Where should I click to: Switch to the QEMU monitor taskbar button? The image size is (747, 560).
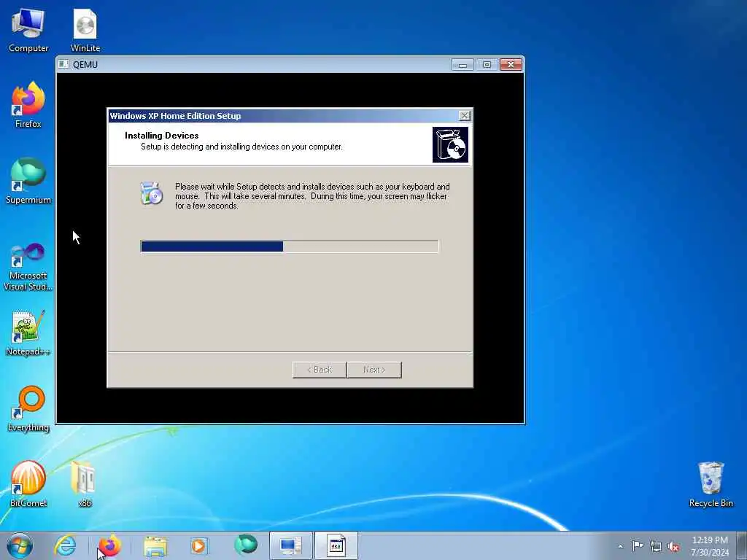pyautogui.click(x=290, y=545)
